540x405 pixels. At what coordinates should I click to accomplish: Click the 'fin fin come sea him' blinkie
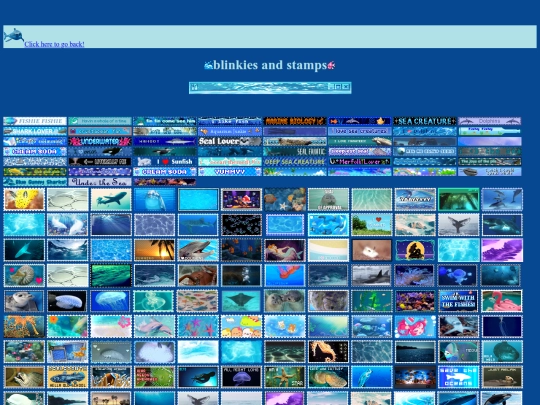click(x=165, y=121)
